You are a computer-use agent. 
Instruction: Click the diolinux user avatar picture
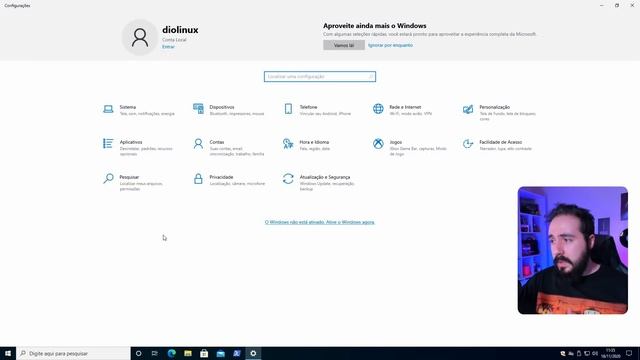click(140, 37)
